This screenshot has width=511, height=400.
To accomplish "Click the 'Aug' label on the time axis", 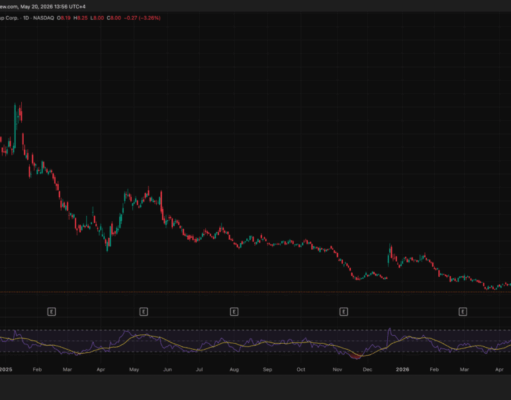I will [234, 369].
